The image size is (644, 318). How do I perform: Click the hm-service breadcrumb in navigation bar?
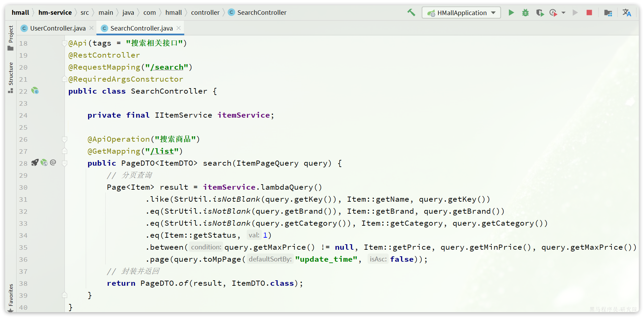point(55,13)
